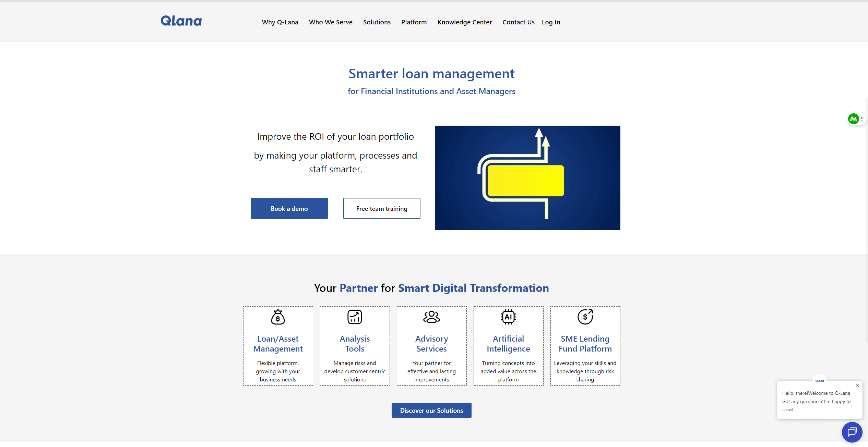
Task: Open the Who We Serve menu
Action: coord(331,22)
